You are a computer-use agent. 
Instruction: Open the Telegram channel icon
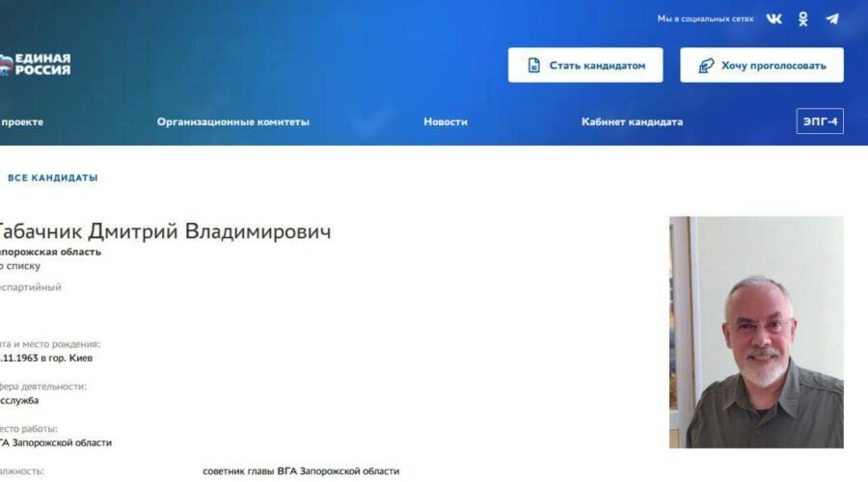(831, 18)
